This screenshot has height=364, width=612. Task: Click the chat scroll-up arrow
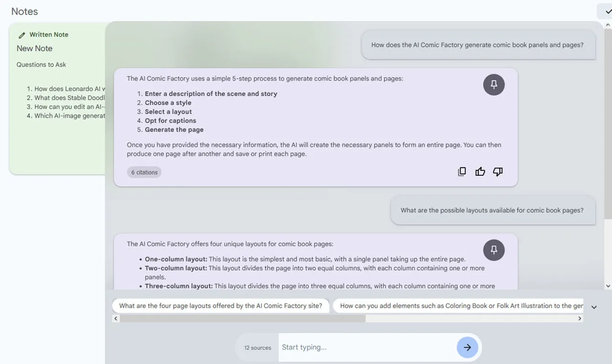pyautogui.click(x=608, y=25)
